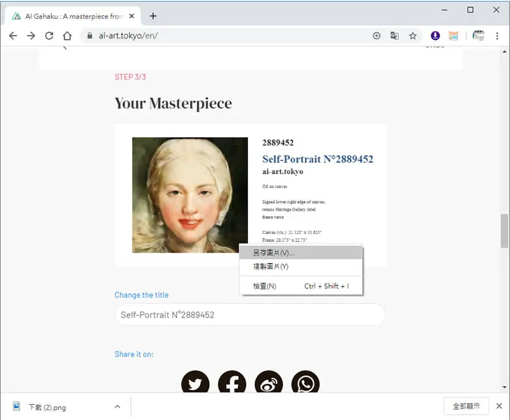Image resolution: width=510 pixels, height=420 pixels.
Task: Open Chrome's three-dot menu
Action: click(x=497, y=36)
